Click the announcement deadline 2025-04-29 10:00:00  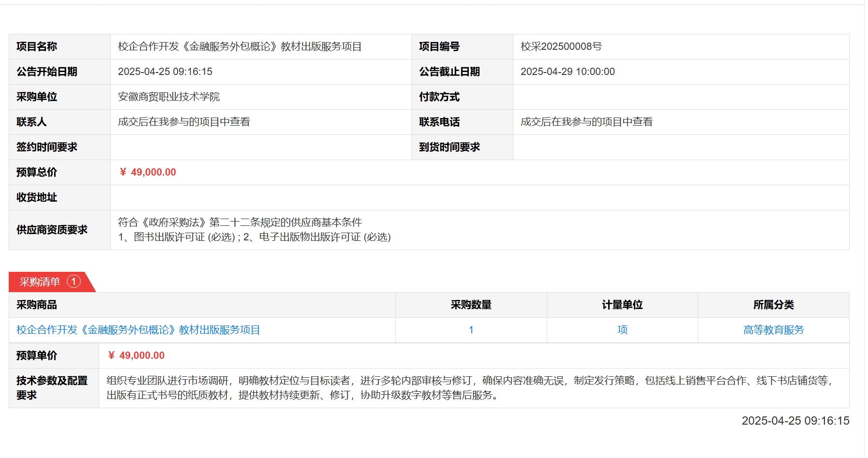tap(568, 72)
